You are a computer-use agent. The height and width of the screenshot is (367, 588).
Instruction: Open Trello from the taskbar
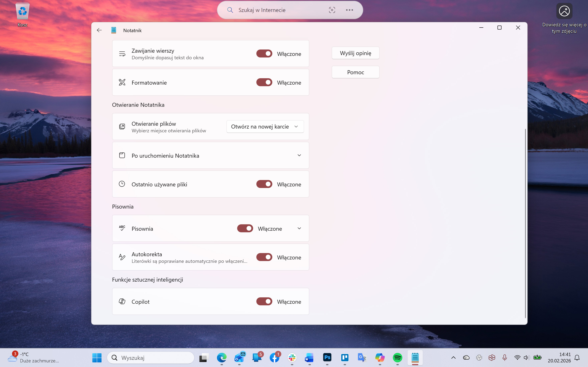click(x=345, y=358)
